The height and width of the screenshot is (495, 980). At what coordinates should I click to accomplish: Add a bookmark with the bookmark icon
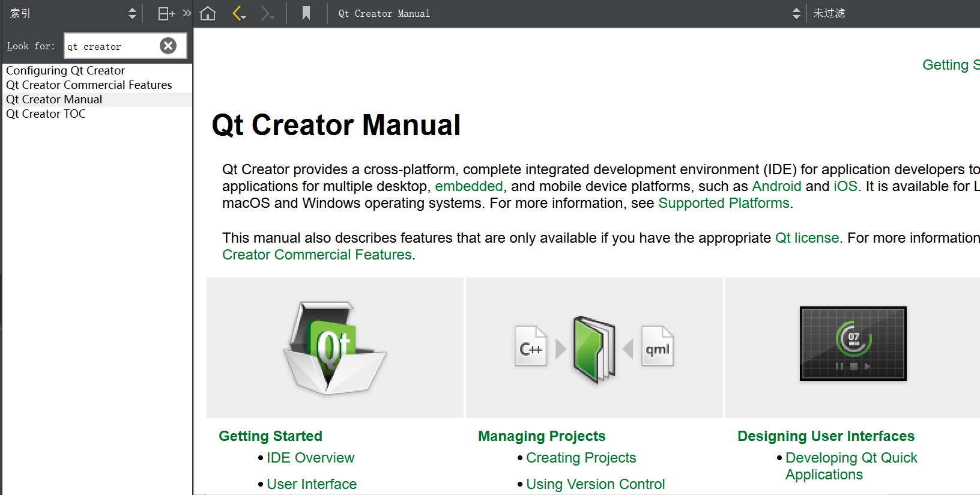click(306, 13)
